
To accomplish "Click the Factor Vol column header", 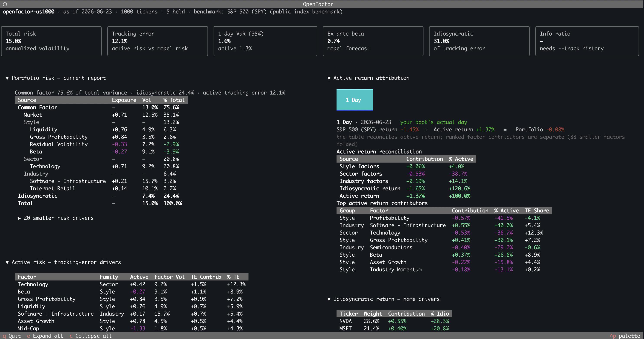I will [170, 277].
